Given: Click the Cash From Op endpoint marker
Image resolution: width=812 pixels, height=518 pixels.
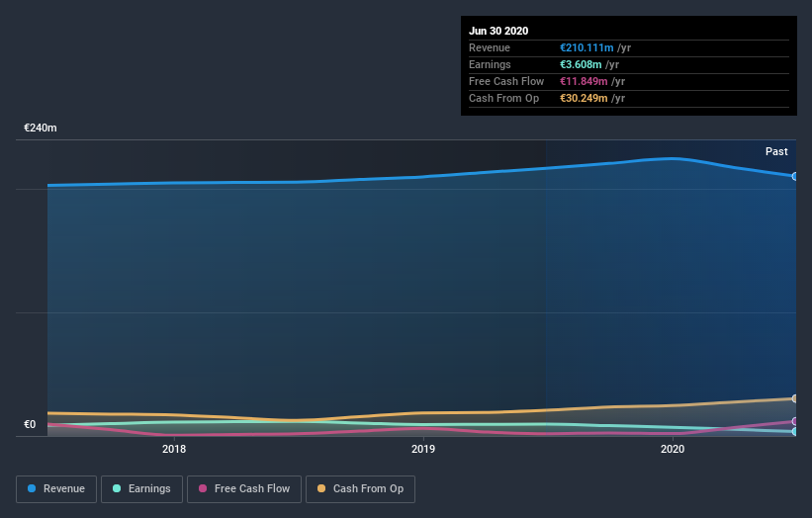Looking at the screenshot, I should (794, 398).
